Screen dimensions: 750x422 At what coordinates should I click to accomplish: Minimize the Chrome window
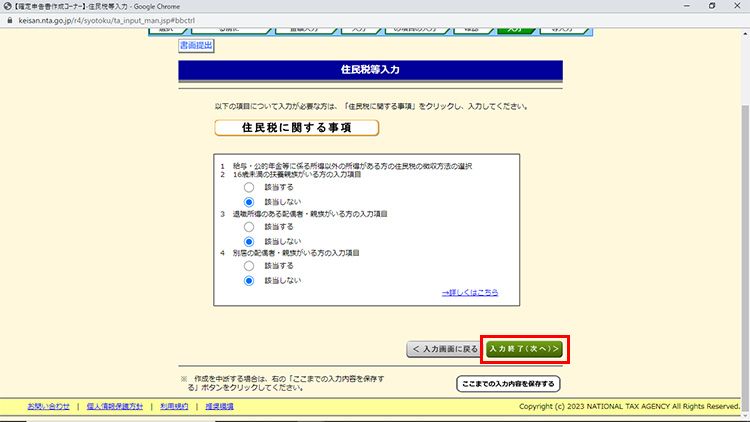681,6
